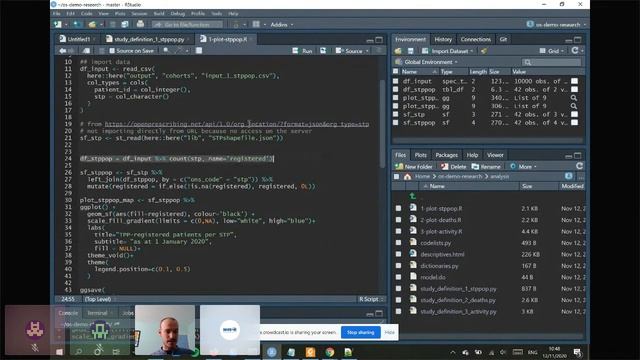Go up to parent directory arrow
This screenshot has height=360, width=640.
tap(412, 196)
